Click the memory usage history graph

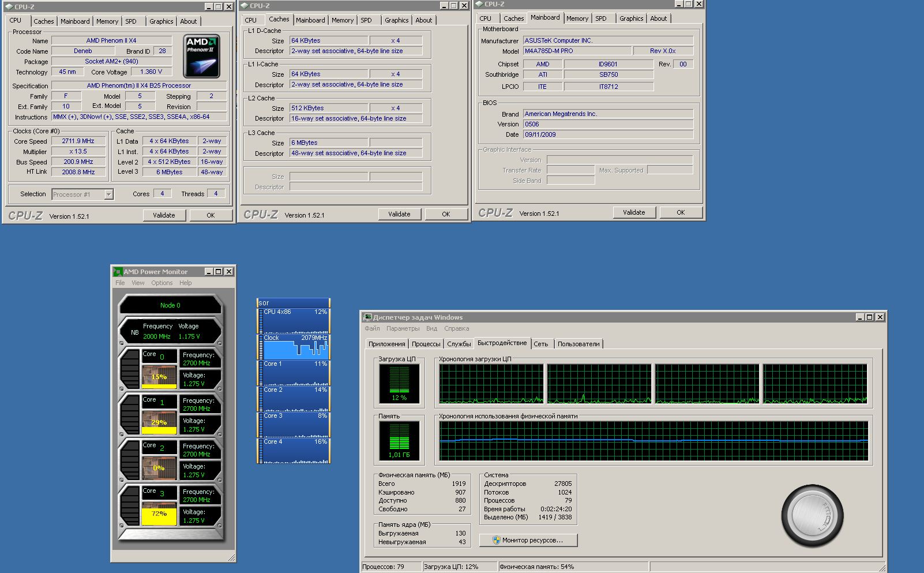click(653, 441)
